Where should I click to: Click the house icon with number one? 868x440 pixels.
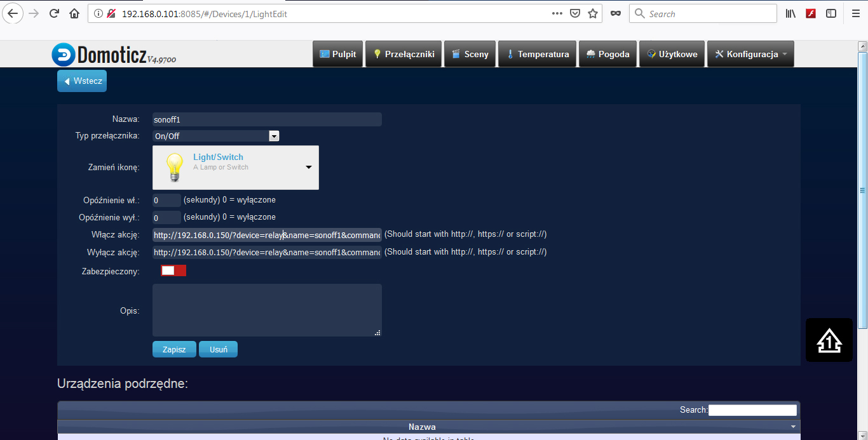pyautogui.click(x=829, y=340)
